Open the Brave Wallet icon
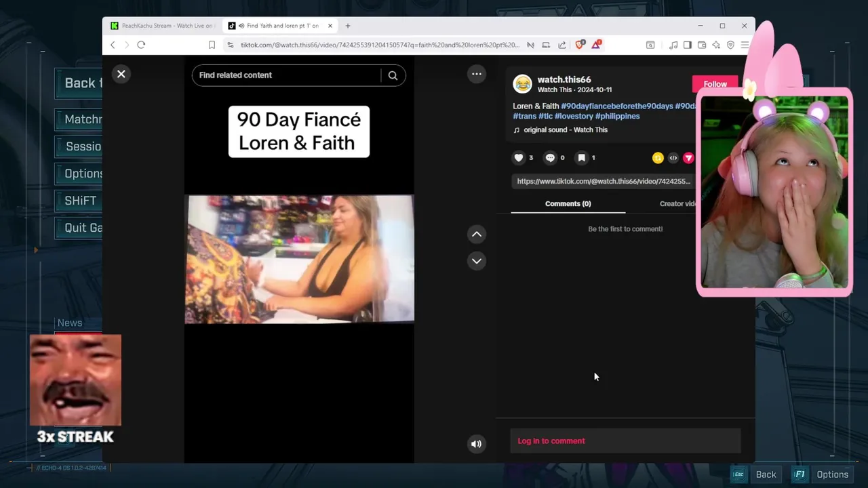 (x=702, y=45)
